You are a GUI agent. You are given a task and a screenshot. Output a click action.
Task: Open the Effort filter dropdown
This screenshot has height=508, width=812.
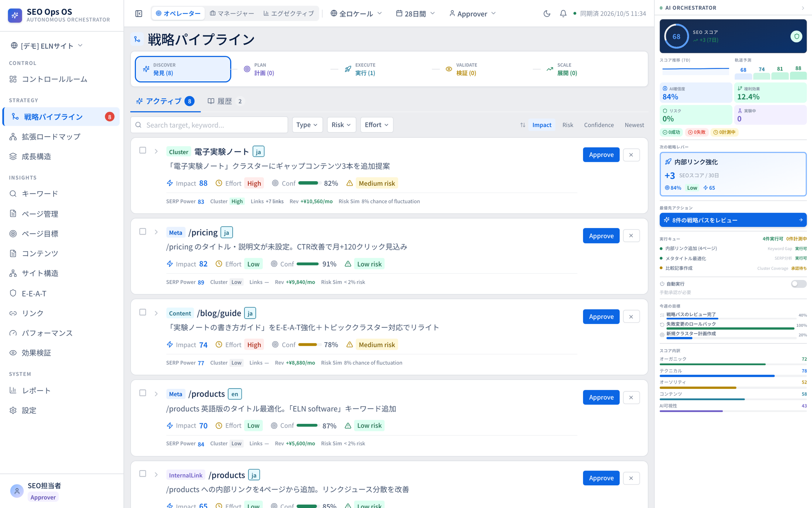tap(376, 125)
